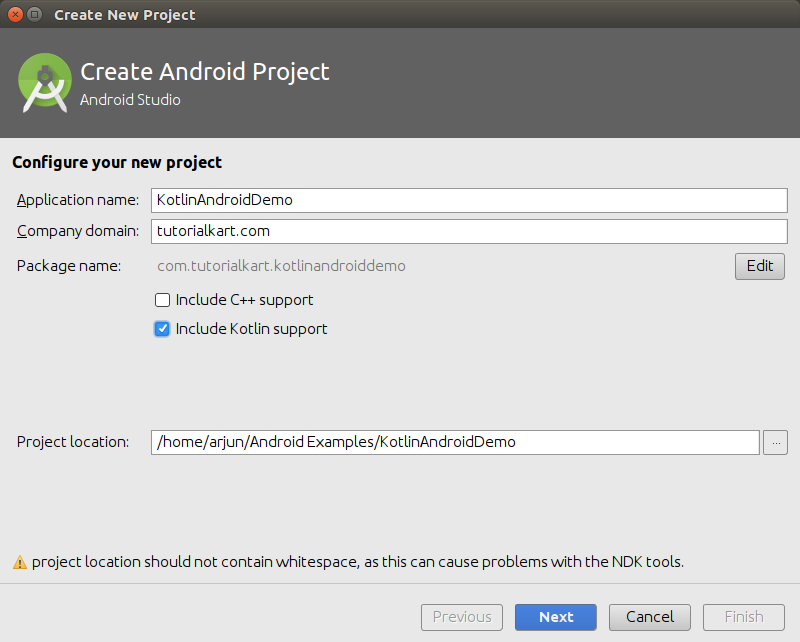Click the disabled Finish button
Viewport: 800px width, 642px height.
point(744,617)
